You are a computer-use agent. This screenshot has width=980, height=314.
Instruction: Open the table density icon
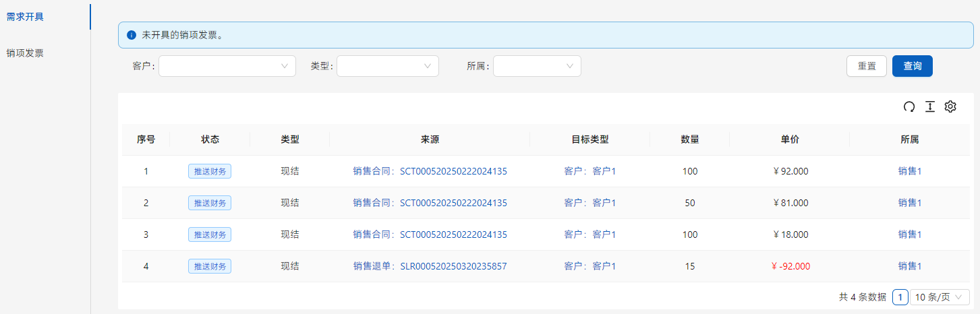click(x=930, y=106)
